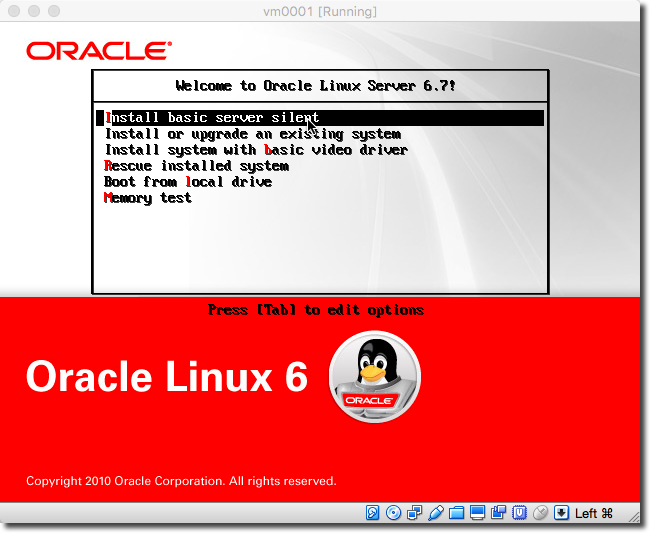Select 'Rescue installed system' option
The height and width of the screenshot is (533, 650).
pos(196,166)
